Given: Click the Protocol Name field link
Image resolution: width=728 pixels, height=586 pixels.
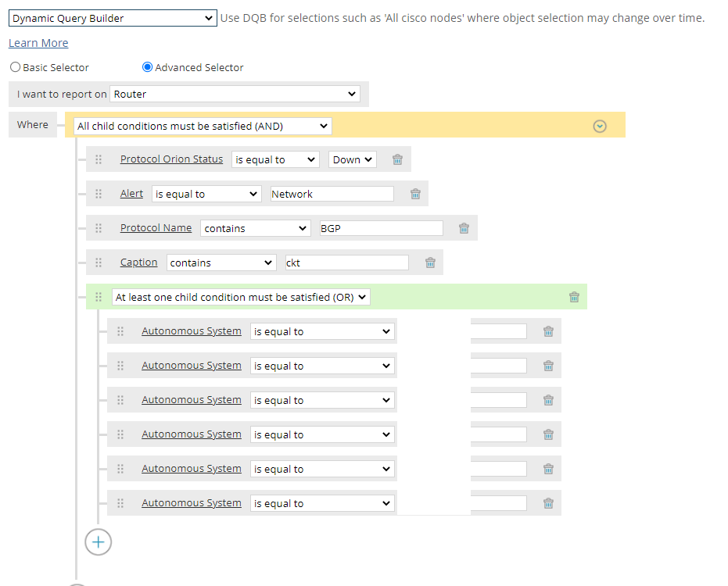Looking at the screenshot, I should 156,228.
